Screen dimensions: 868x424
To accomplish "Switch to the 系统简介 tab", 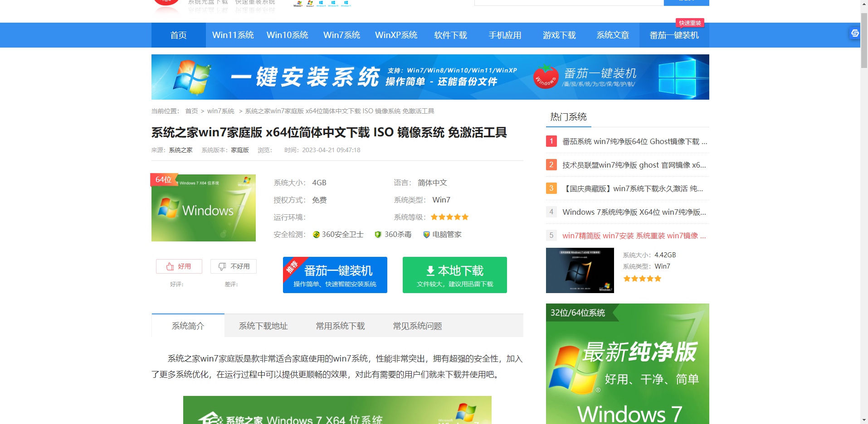I will pyautogui.click(x=188, y=326).
